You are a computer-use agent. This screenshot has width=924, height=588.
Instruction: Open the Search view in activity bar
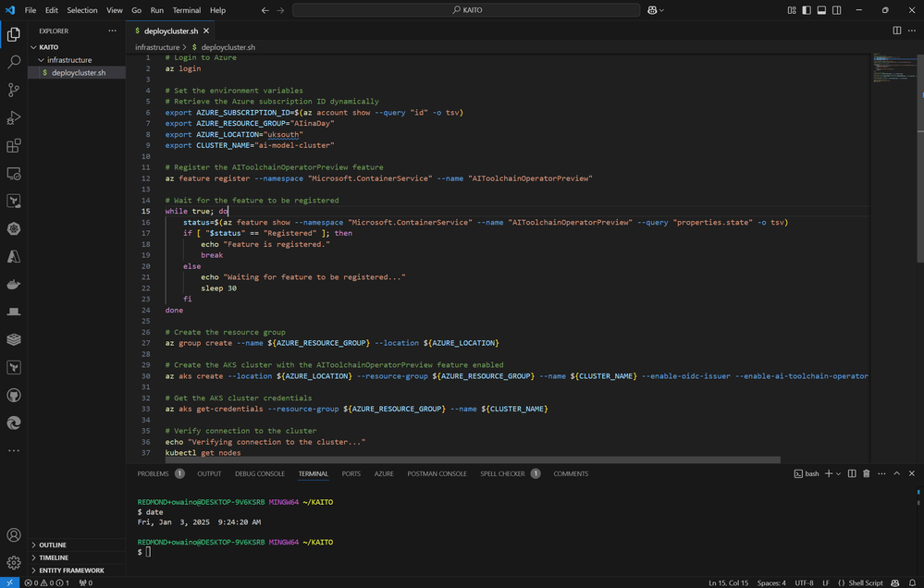tap(14, 62)
